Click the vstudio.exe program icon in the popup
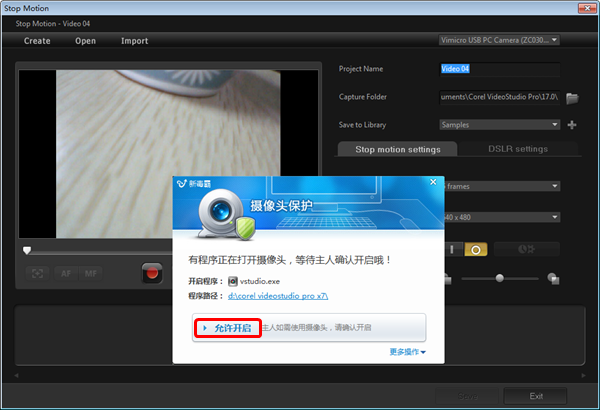 pyautogui.click(x=234, y=281)
